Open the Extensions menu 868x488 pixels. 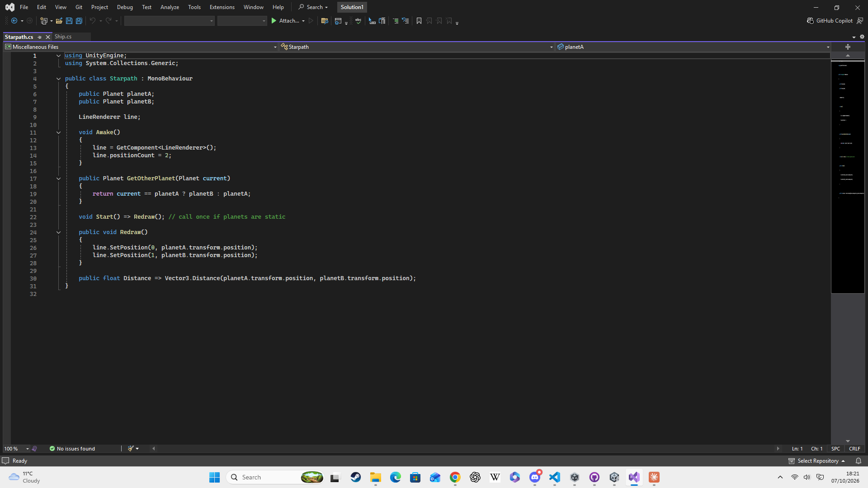pos(222,7)
